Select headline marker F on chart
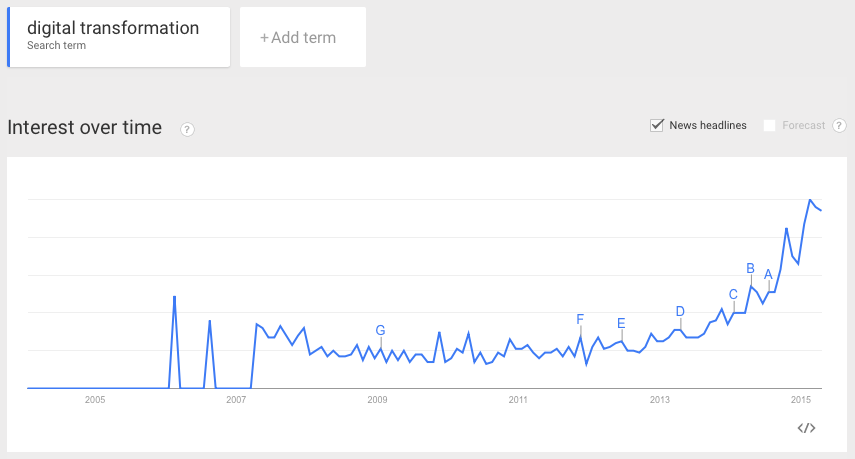Screen dimensions: 855x459 click(580, 319)
